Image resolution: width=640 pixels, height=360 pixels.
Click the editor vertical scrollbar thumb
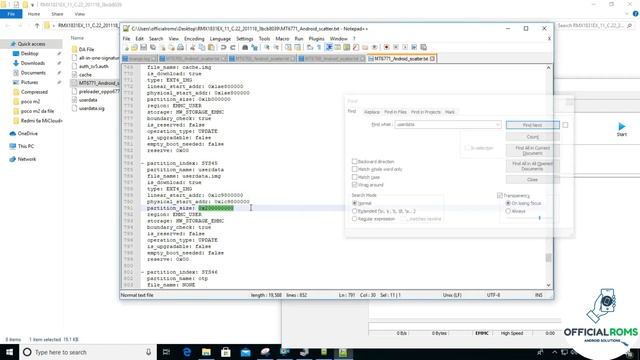(x=549, y=258)
